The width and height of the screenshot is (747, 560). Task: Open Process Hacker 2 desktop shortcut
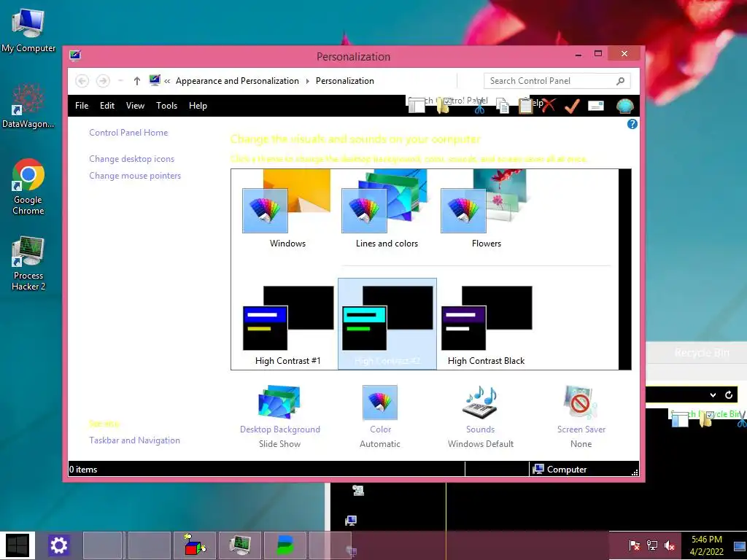28,263
